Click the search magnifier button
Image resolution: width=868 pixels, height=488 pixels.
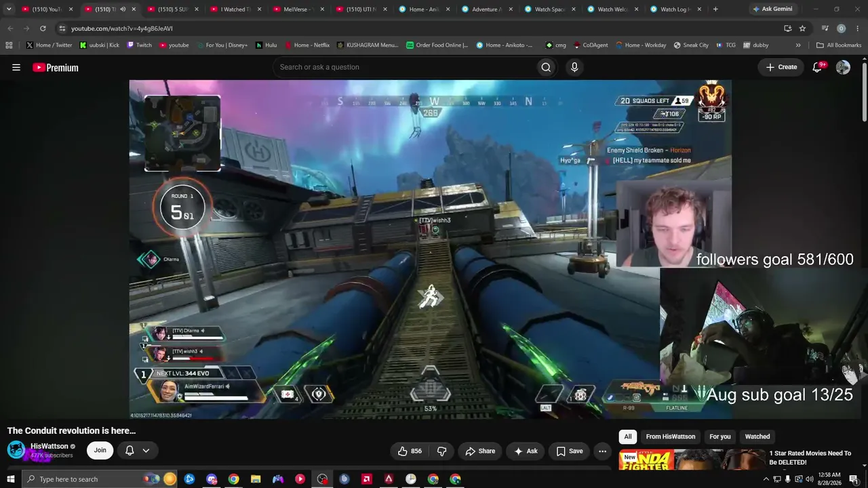[546, 67]
